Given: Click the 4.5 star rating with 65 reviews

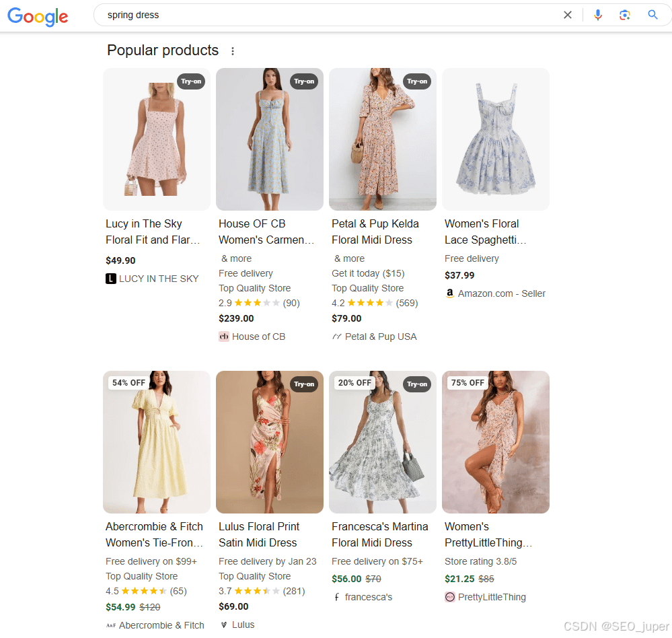Looking at the screenshot, I should pos(146,592).
